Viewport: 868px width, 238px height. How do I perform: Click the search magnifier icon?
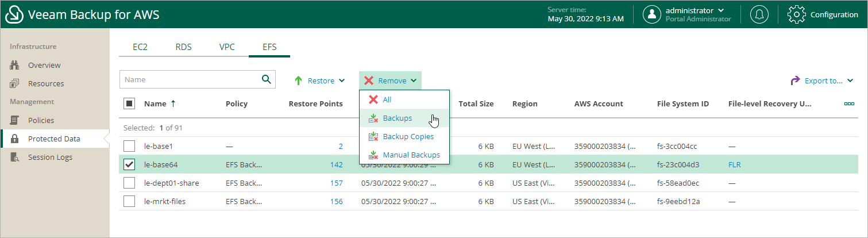pyautogui.click(x=266, y=80)
